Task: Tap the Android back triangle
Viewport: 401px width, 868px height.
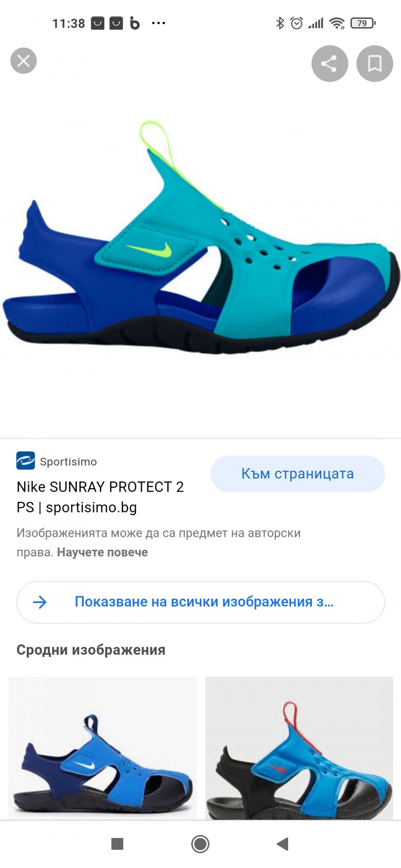Action: [x=283, y=843]
